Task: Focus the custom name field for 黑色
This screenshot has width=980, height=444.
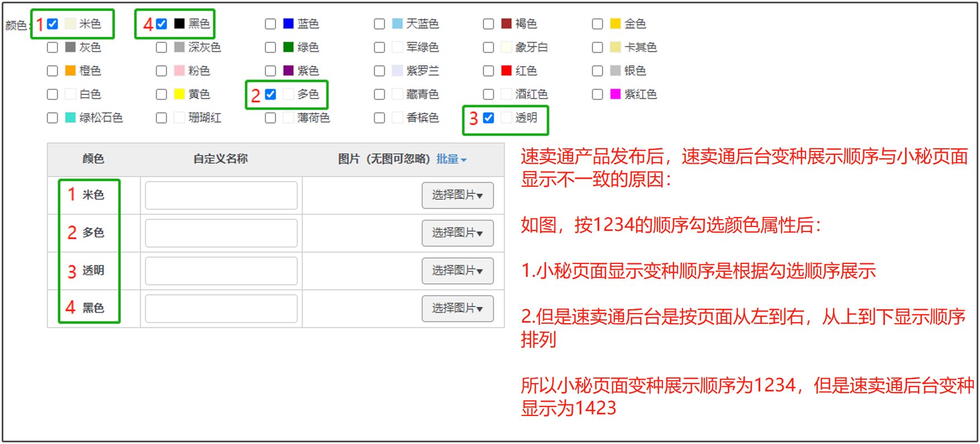Action: [221, 308]
